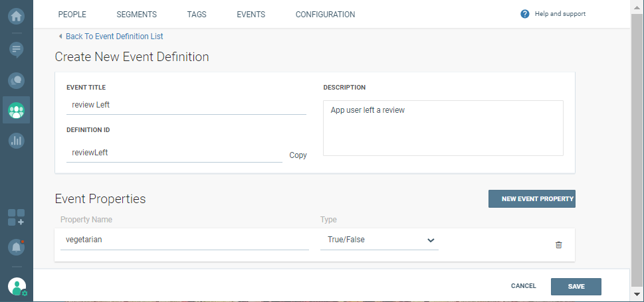The width and height of the screenshot is (644, 302).
Task: Open the Notifications bell icon
Action: pyautogui.click(x=16, y=247)
